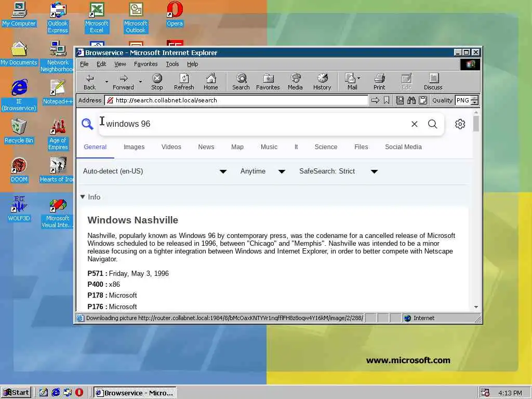532x399 pixels.
Task: Select the WOLF3D desktop shortcut
Action: [19, 209]
